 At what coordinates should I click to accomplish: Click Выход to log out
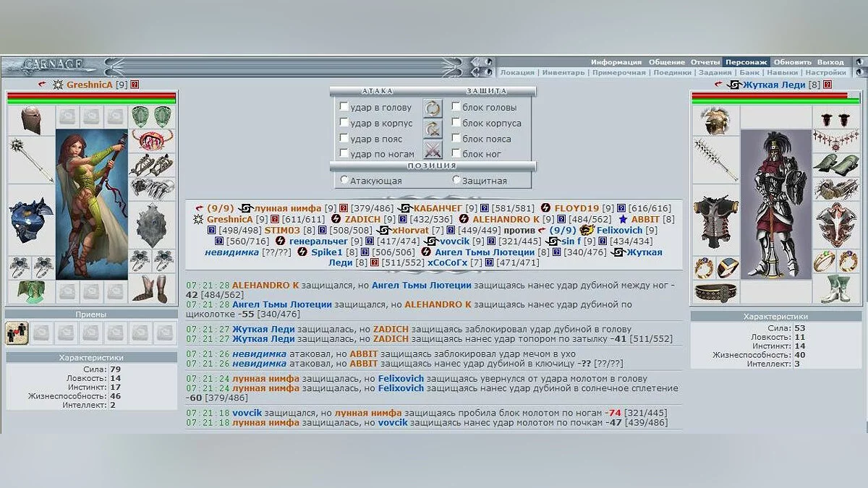pyautogui.click(x=830, y=62)
